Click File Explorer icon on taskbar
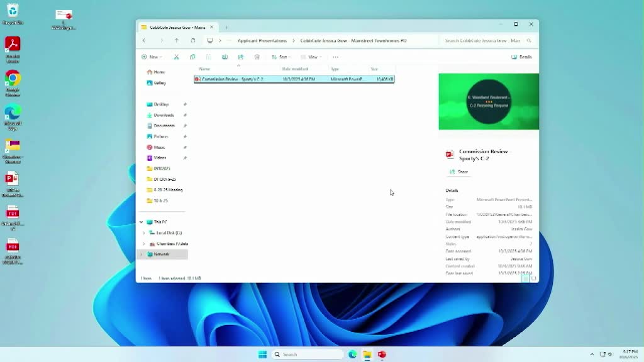The image size is (644, 362). point(367,354)
